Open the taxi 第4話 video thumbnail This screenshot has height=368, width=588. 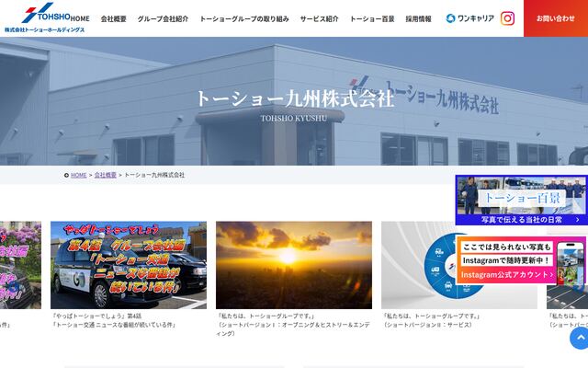pyautogui.click(x=129, y=265)
